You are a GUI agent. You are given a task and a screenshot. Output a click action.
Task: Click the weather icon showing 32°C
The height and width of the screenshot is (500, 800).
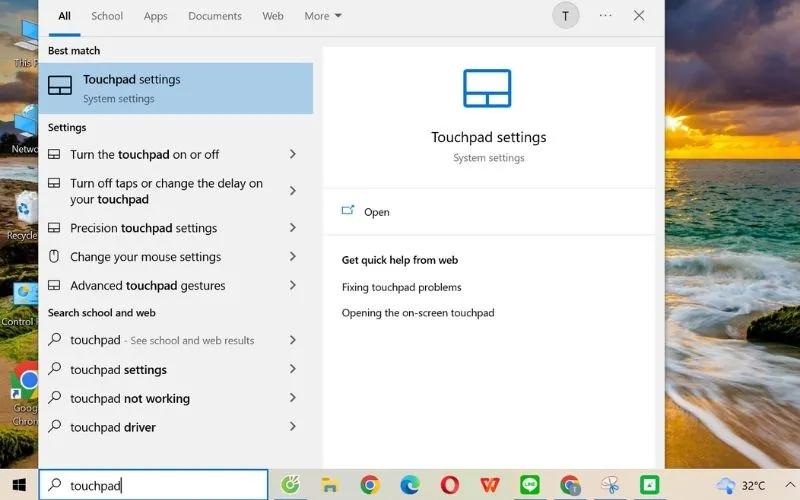tap(725, 485)
